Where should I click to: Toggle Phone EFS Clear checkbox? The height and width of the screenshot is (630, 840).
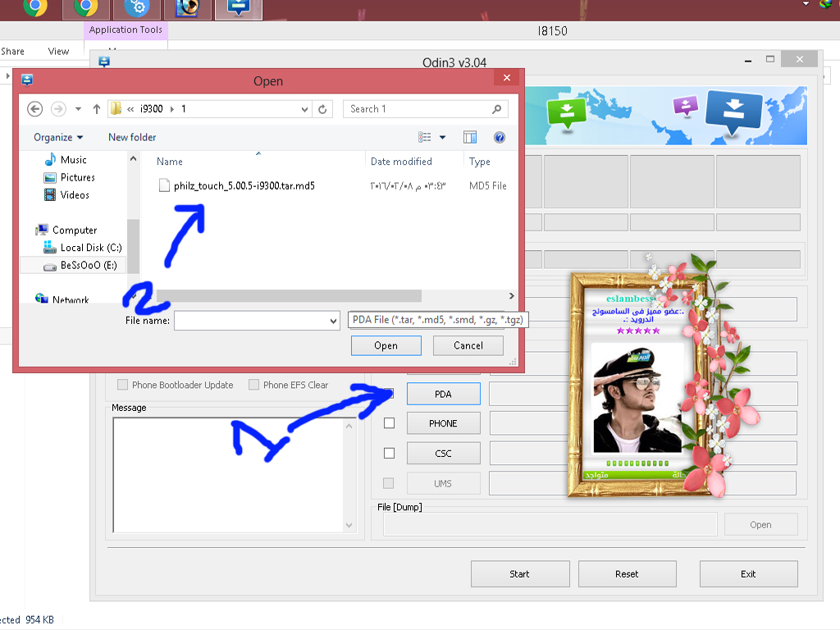coord(254,385)
